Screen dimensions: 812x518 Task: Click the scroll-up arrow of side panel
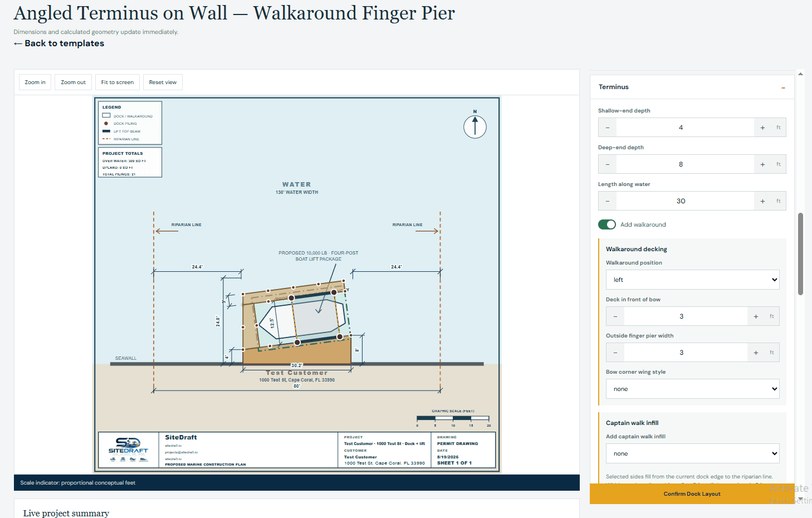800,74
